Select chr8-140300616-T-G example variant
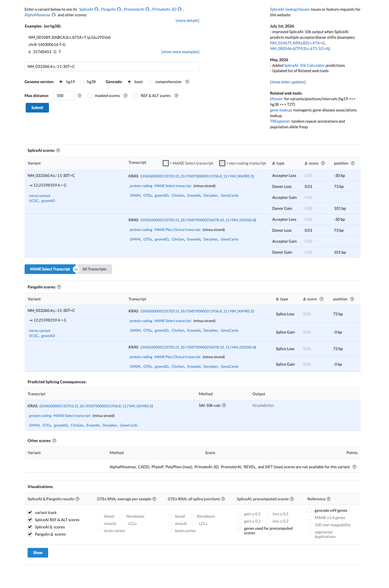Screen dimensions: 389x588 pyautogui.click(x=47, y=45)
